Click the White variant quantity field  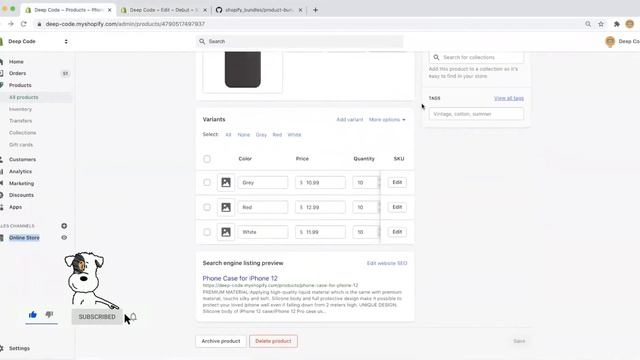click(366, 232)
